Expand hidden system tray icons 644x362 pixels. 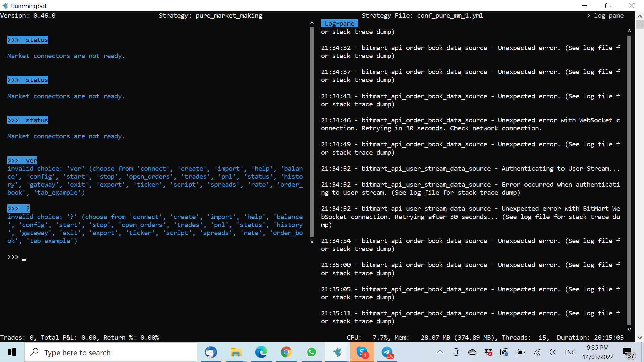(440, 352)
